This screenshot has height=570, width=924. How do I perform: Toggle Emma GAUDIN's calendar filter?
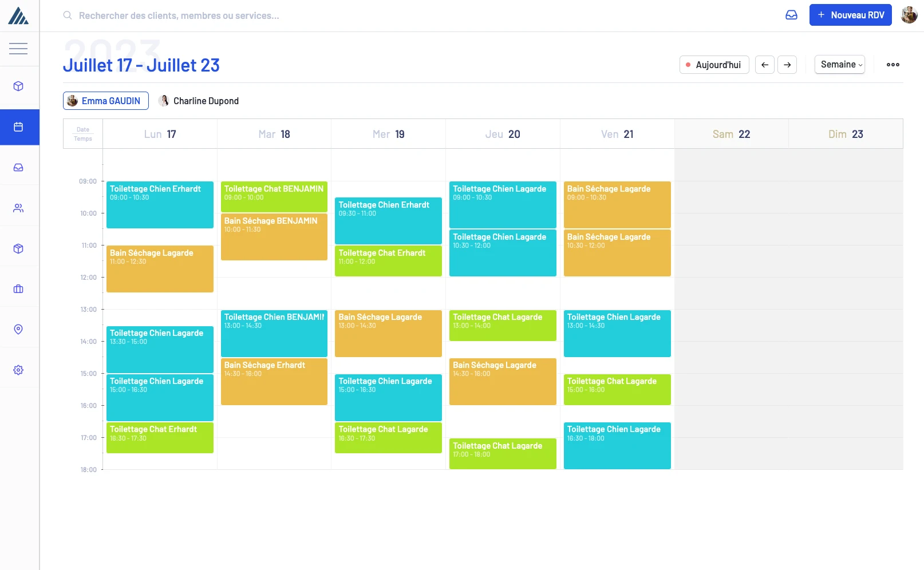pos(105,101)
